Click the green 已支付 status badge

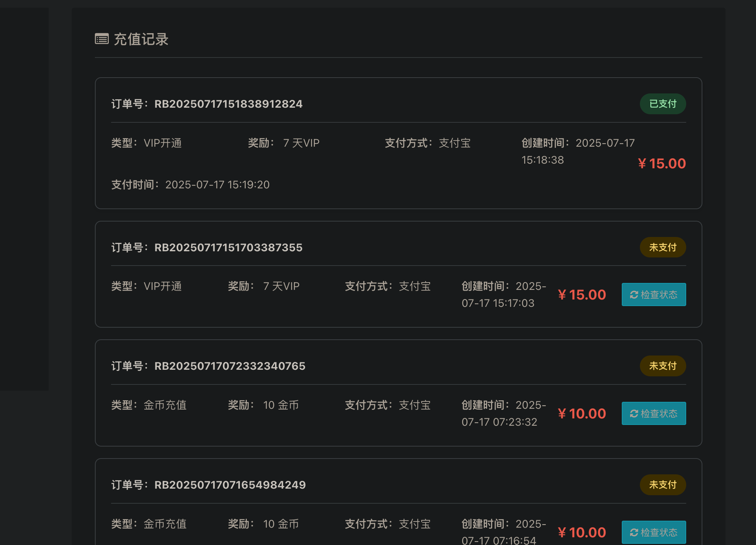662,104
